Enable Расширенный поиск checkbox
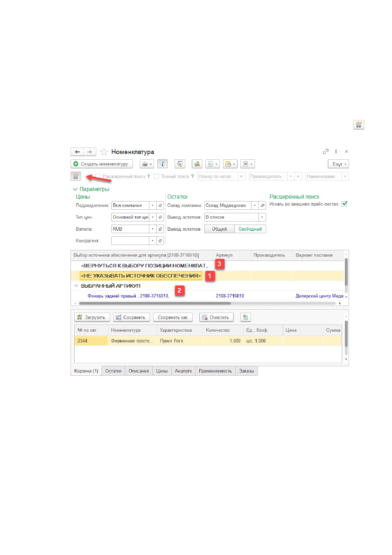This screenshot has width=392, height=555. pyautogui.click(x=98, y=176)
